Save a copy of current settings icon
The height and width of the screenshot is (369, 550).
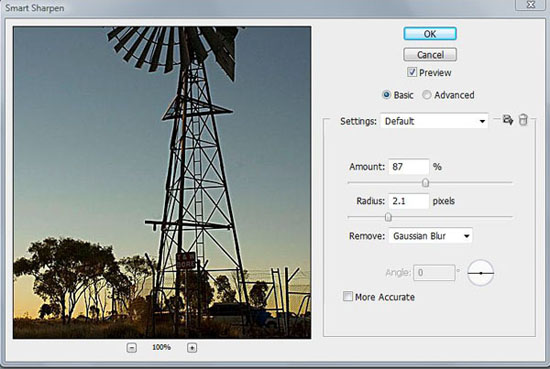[508, 120]
